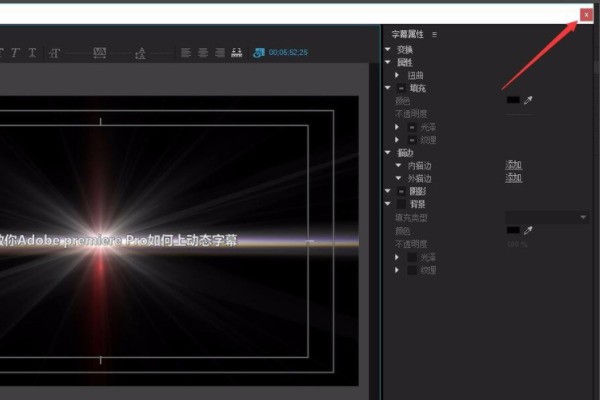This screenshot has height=400, width=600.
Task: Collapse the 变换 (Transform) section
Action: click(x=388, y=49)
